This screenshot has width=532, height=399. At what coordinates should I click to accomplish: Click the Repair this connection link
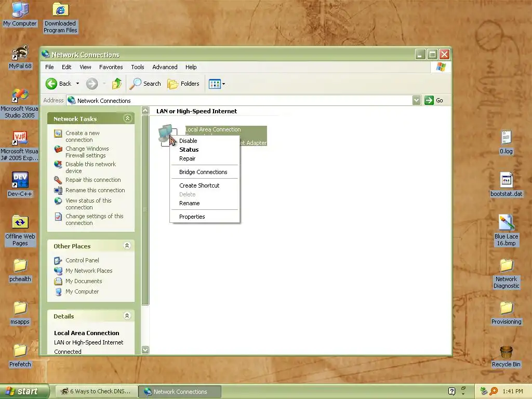point(93,180)
